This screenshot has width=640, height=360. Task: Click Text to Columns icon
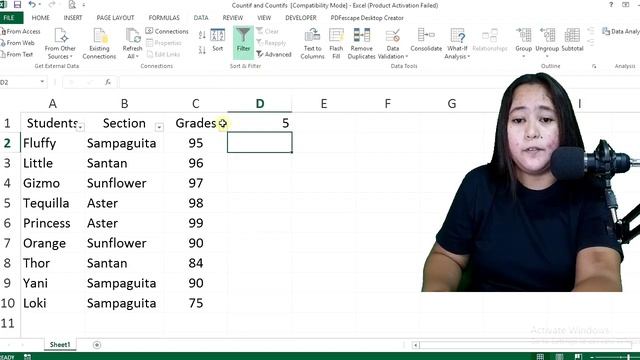[x=312, y=36]
